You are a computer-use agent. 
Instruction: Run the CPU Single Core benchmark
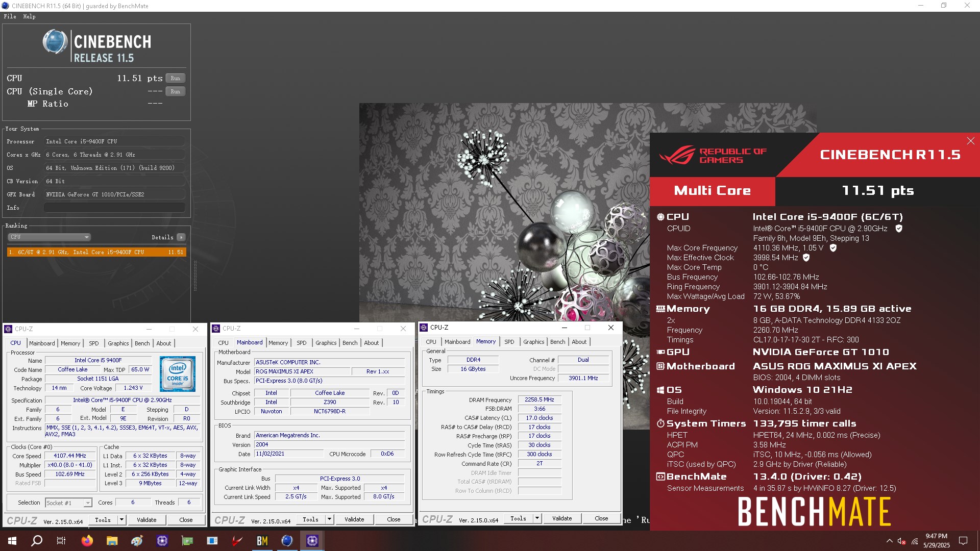[x=176, y=92]
